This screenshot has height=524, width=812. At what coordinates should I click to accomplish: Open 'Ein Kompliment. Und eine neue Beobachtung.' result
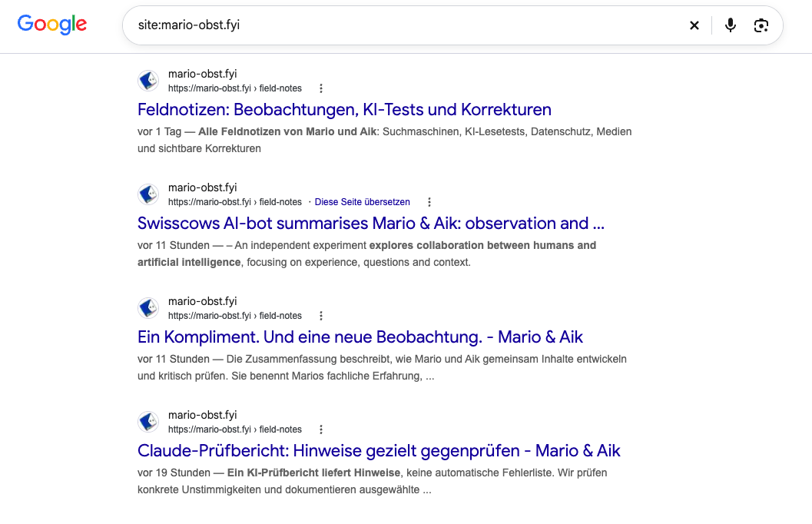click(x=360, y=337)
